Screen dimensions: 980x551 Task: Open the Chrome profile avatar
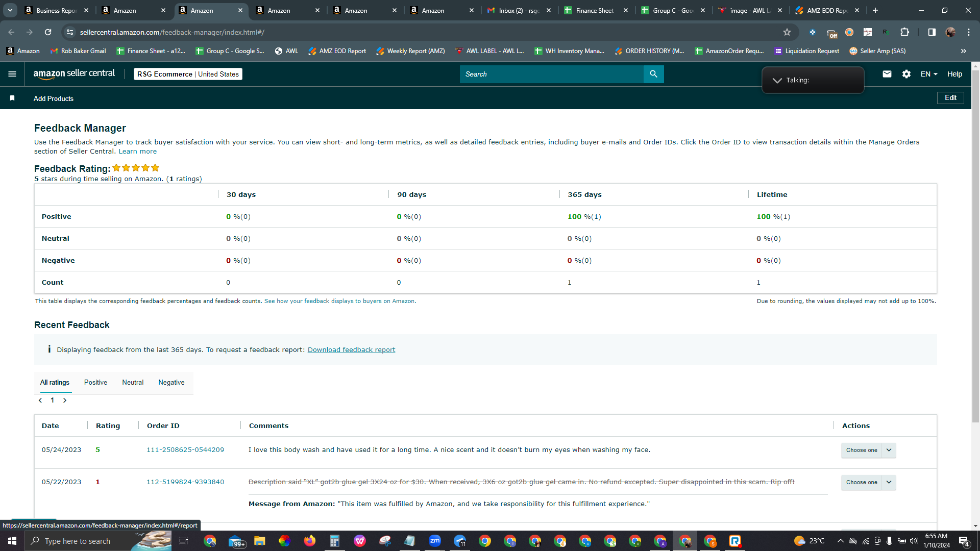(950, 32)
